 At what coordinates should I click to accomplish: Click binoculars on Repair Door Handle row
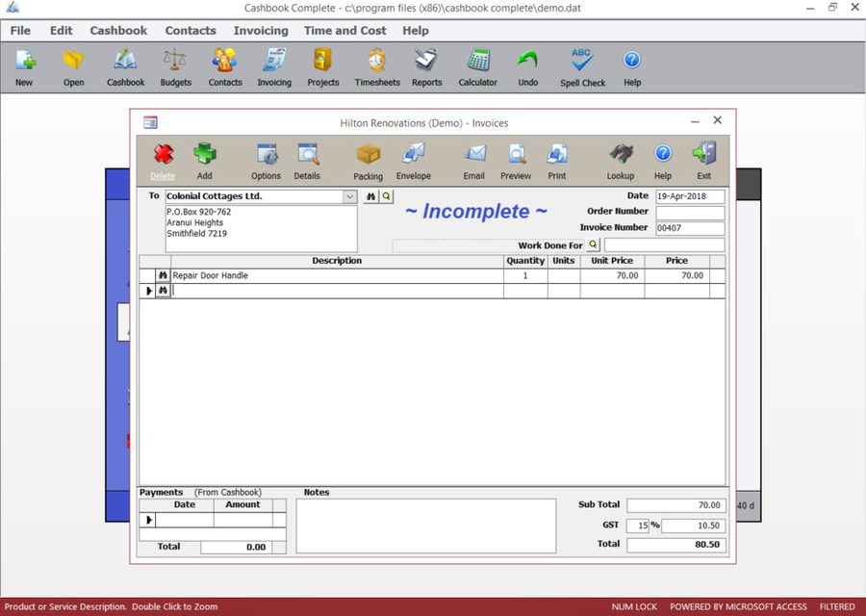coord(163,275)
